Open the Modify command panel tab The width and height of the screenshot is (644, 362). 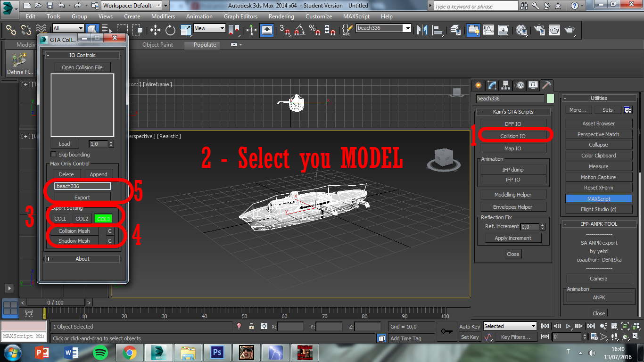tap(492, 85)
